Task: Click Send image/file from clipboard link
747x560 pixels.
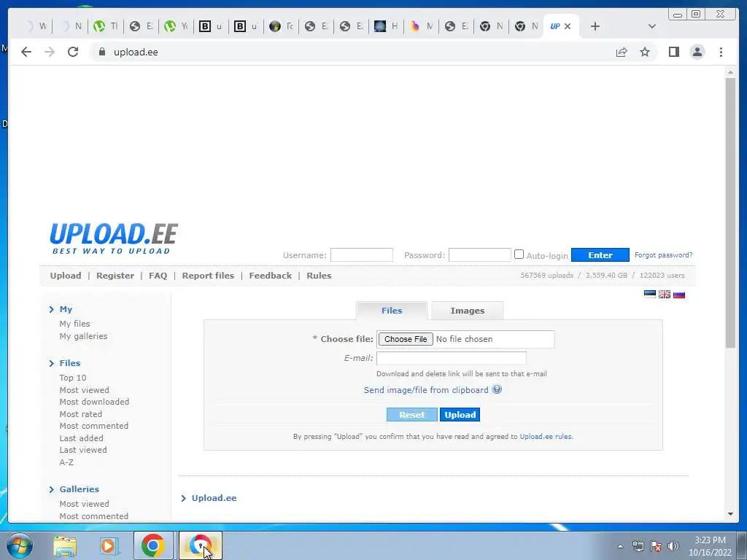Action: coord(426,390)
